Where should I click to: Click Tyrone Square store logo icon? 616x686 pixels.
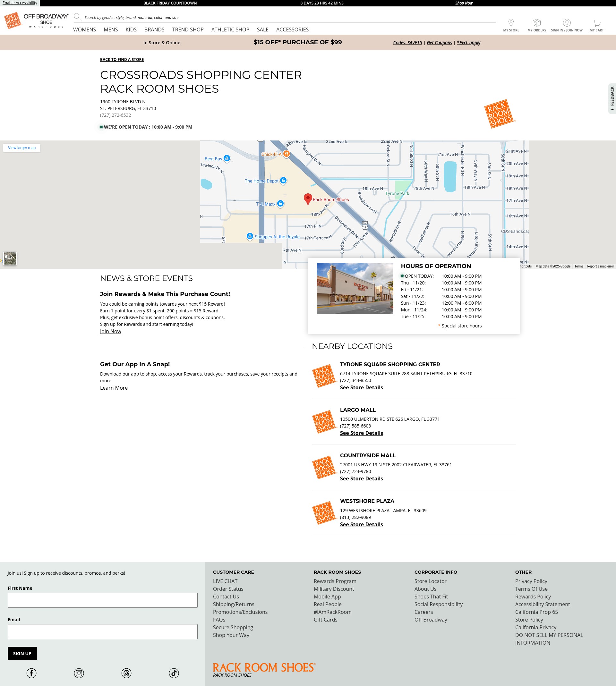(324, 376)
